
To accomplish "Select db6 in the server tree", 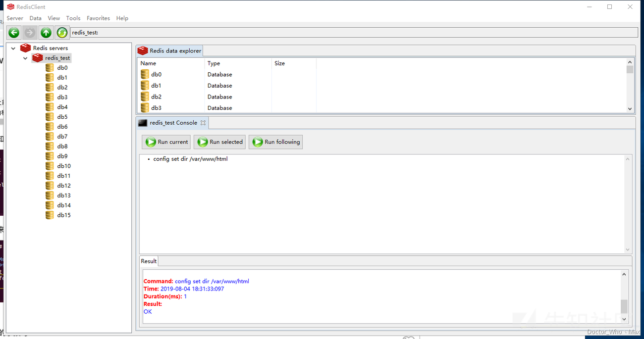I will point(62,127).
